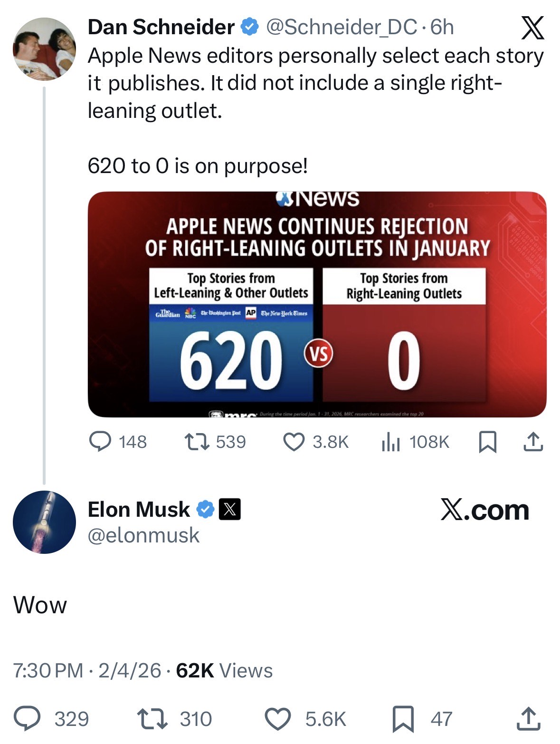Open Elon Musk's rocket avatar

coord(44,522)
